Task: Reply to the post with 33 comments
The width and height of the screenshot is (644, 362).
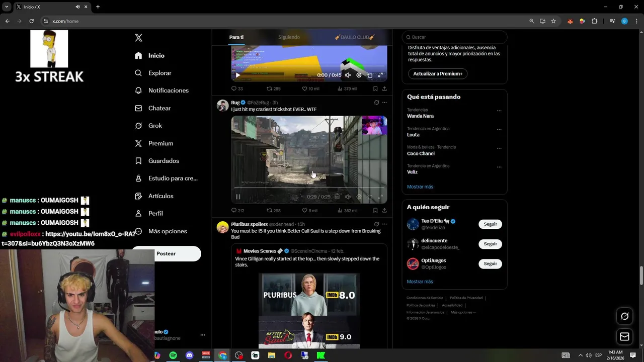Action: click(236, 88)
